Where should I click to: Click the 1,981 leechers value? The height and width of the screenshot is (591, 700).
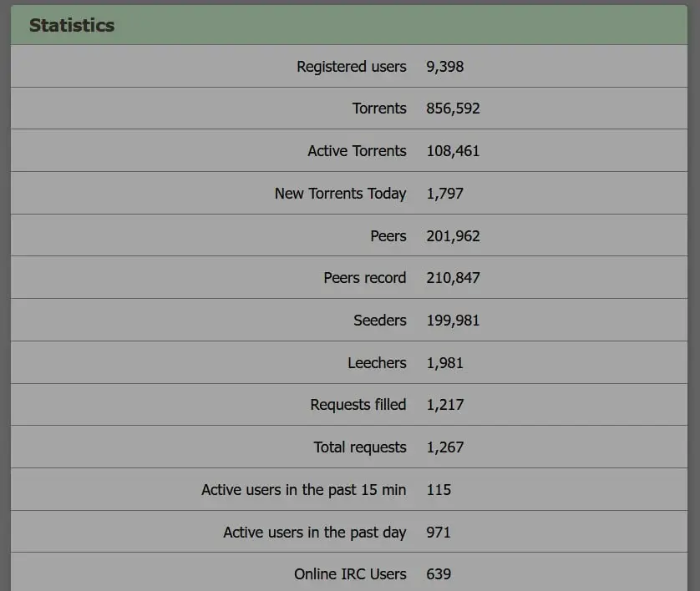tap(444, 363)
